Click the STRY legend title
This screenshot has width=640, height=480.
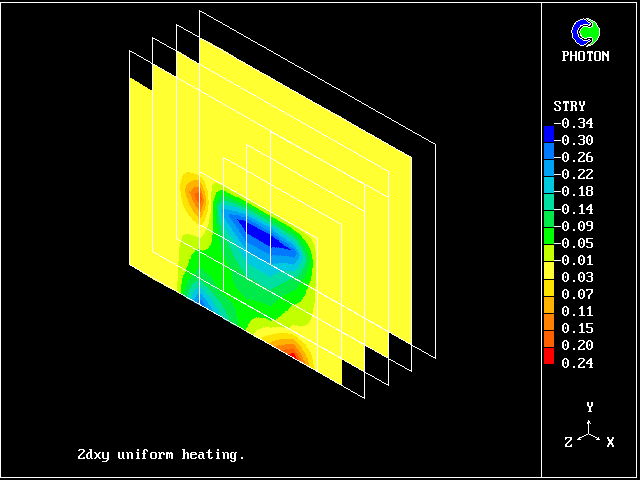coord(569,106)
